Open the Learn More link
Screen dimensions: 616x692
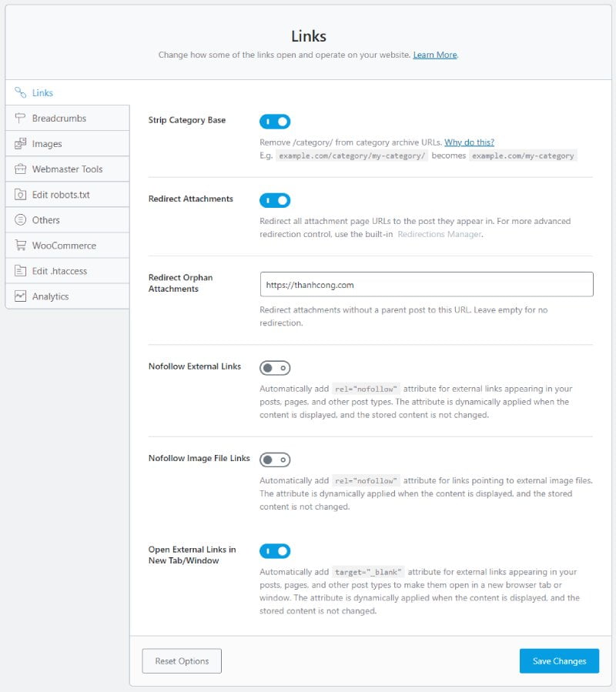[x=435, y=55]
